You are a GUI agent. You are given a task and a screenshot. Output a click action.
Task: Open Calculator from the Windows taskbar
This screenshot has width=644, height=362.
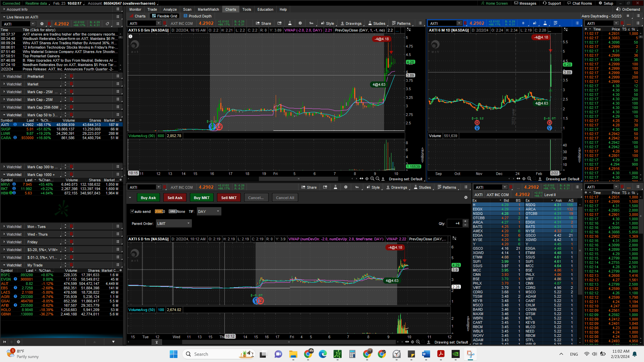pyautogui.click(x=352, y=354)
